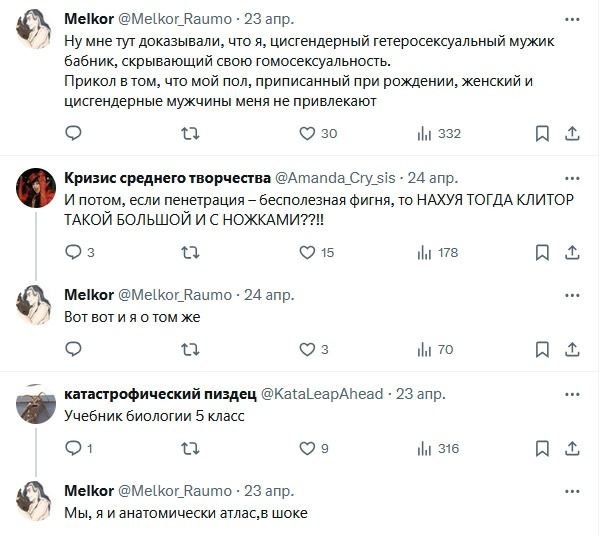612x536 pixels.
Task: Reply to Amanda_Cry_sis tweet with 3 replies
Action: point(72,253)
